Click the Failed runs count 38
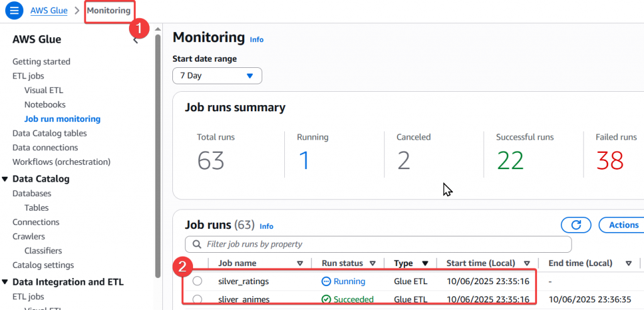The image size is (644, 310). [x=610, y=160]
